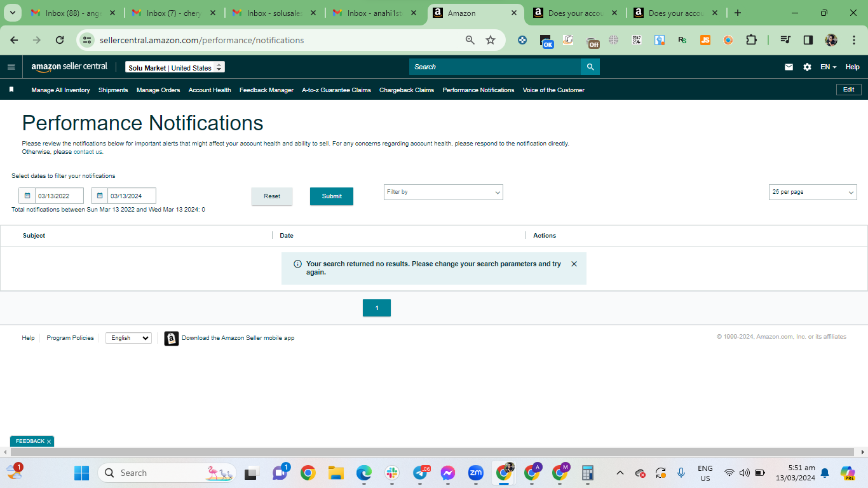Click the OK badge extension icon
868x488 pixels.
click(546, 41)
